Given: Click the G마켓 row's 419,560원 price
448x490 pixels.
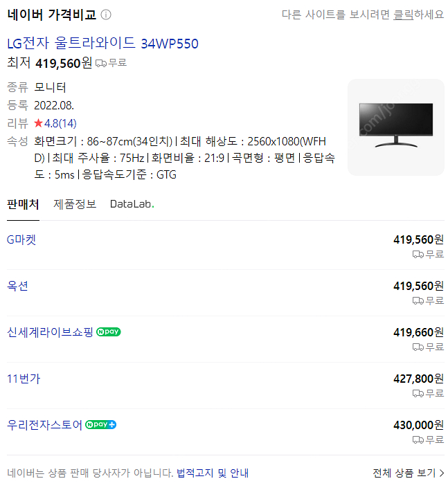Looking at the screenshot, I should 419,240.
